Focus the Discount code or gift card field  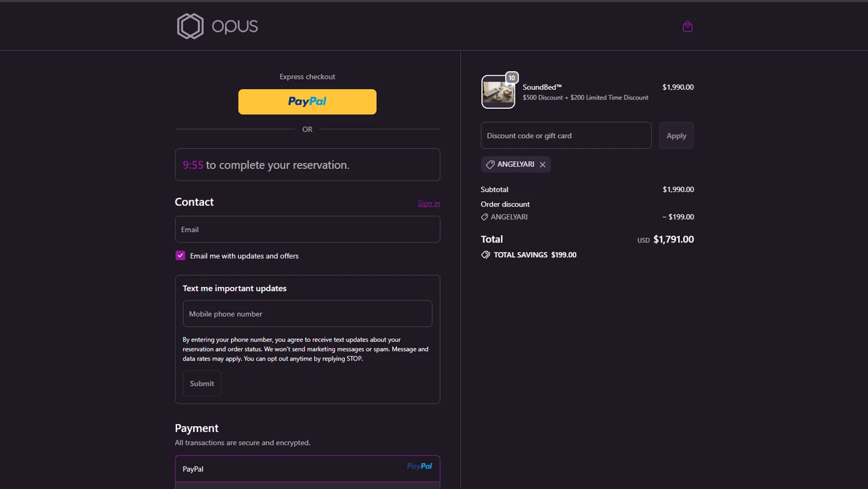(566, 135)
